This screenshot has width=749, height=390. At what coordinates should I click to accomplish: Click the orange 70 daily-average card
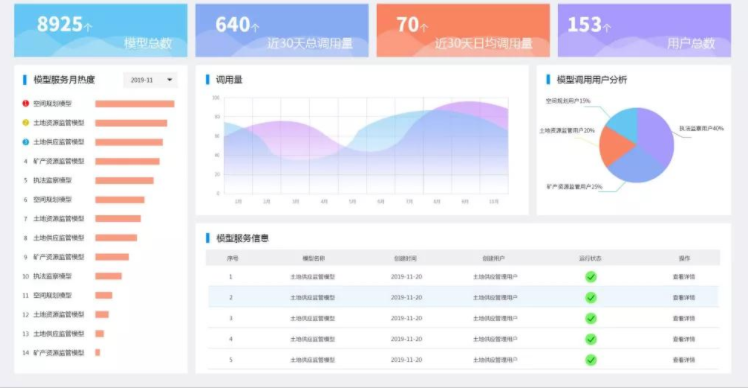[x=463, y=31]
